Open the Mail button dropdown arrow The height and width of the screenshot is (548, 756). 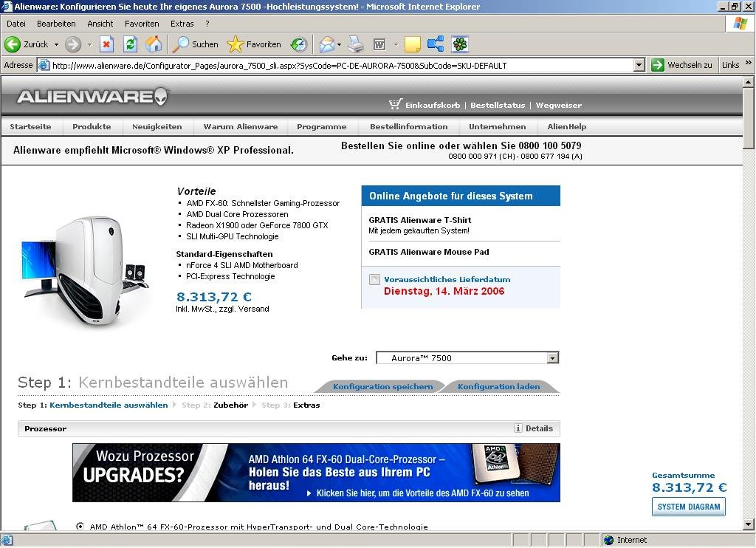pyautogui.click(x=339, y=44)
